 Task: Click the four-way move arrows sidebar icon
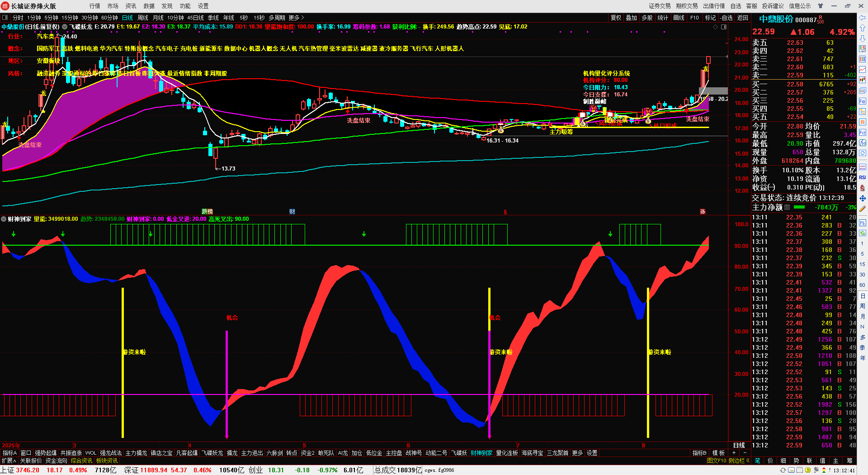tap(863, 198)
